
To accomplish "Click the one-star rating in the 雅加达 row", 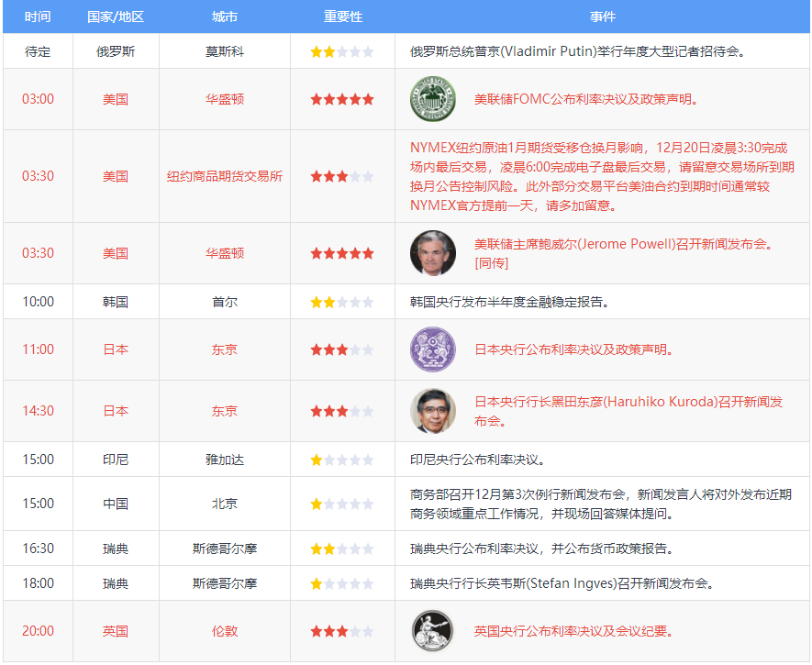I will pos(342,460).
